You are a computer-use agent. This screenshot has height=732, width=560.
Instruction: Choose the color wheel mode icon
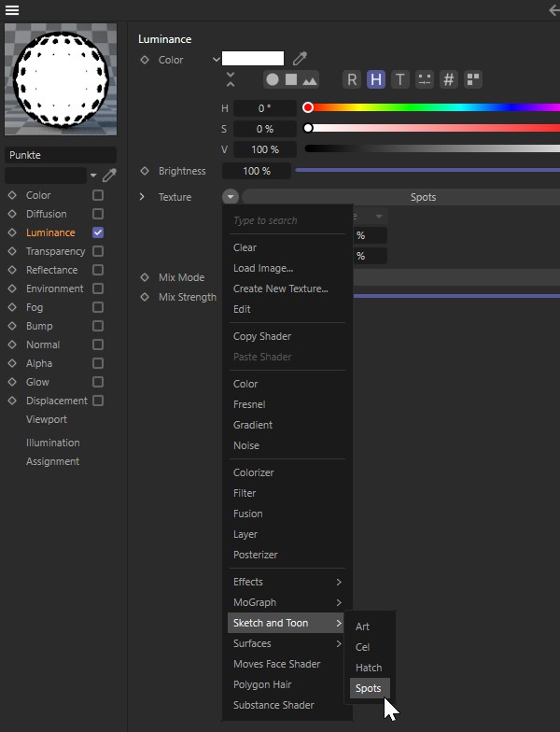(272, 80)
